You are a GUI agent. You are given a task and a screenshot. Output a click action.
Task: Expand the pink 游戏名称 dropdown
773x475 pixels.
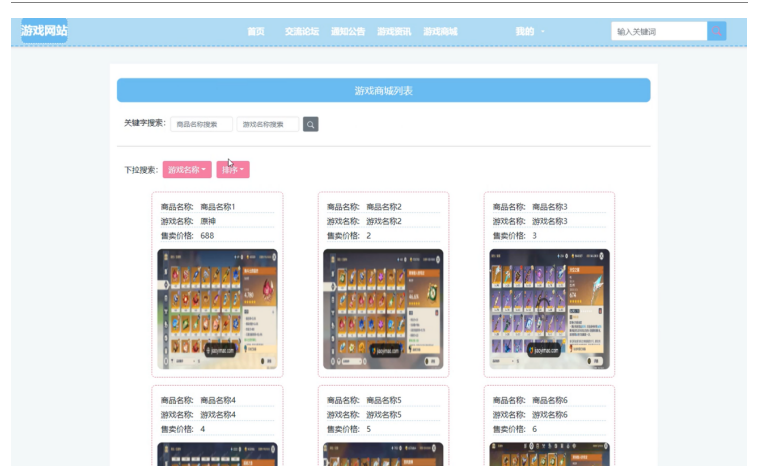(187, 170)
